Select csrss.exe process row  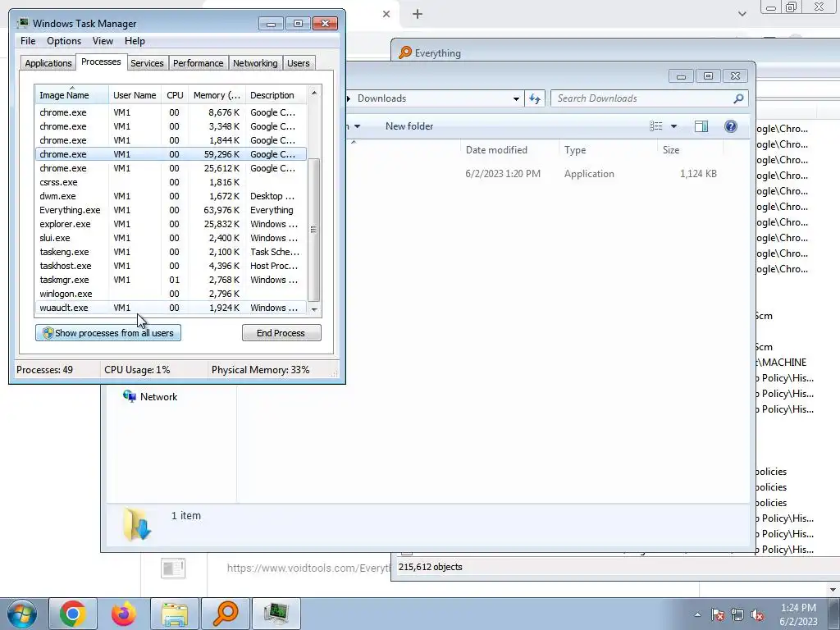[x=171, y=182]
